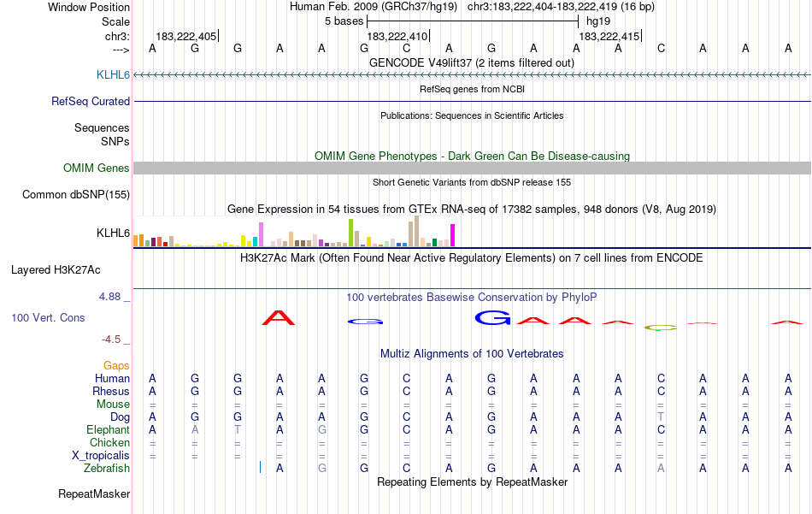
Task: Click the KLHL6 gene track label
Action: click(x=113, y=74)
